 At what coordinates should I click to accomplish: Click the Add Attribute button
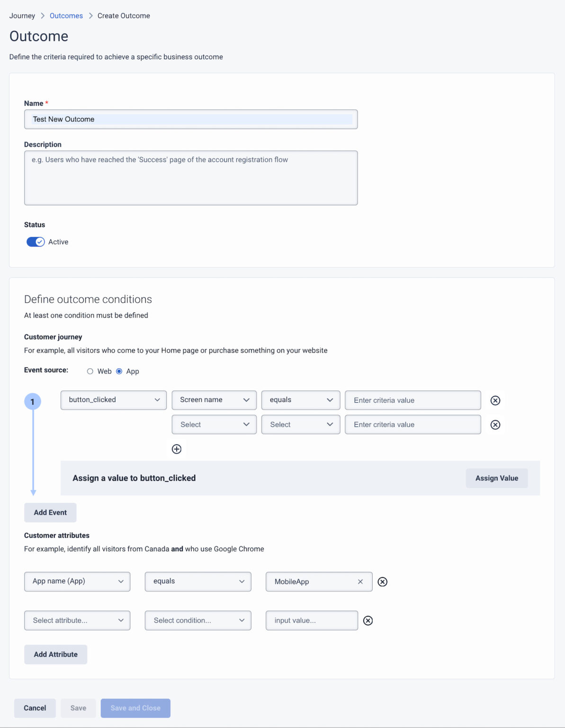coord(55,654)
